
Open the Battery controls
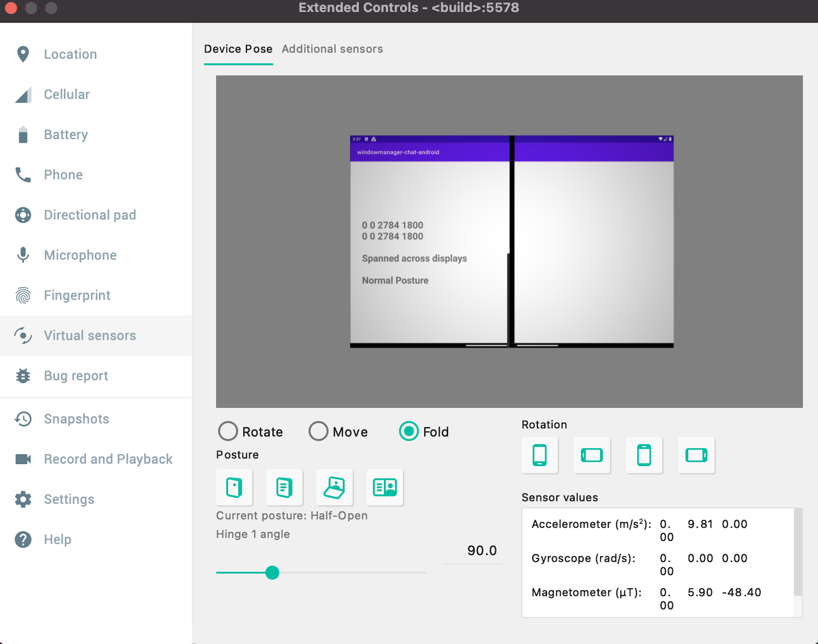[65, 134]
